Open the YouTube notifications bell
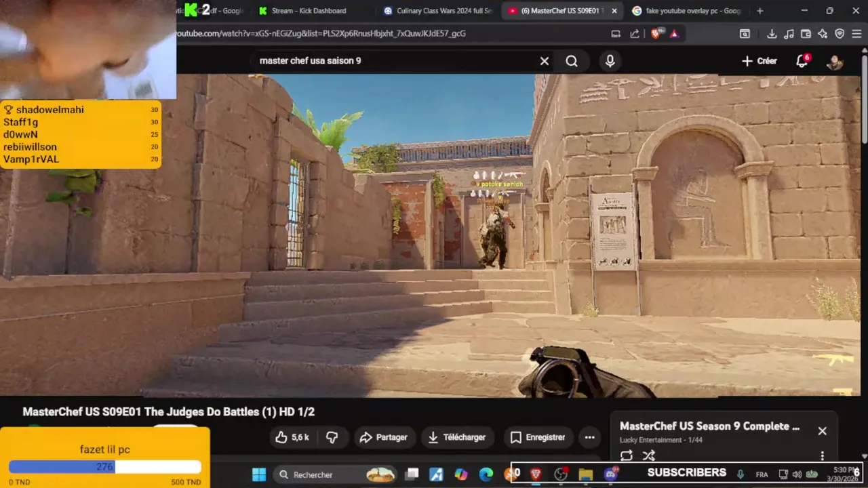 802,61
